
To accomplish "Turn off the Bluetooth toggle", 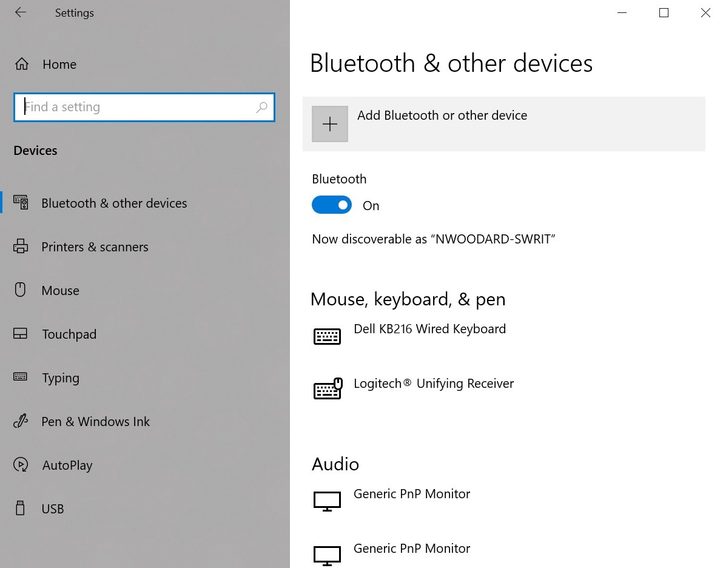I will [332, 205].
